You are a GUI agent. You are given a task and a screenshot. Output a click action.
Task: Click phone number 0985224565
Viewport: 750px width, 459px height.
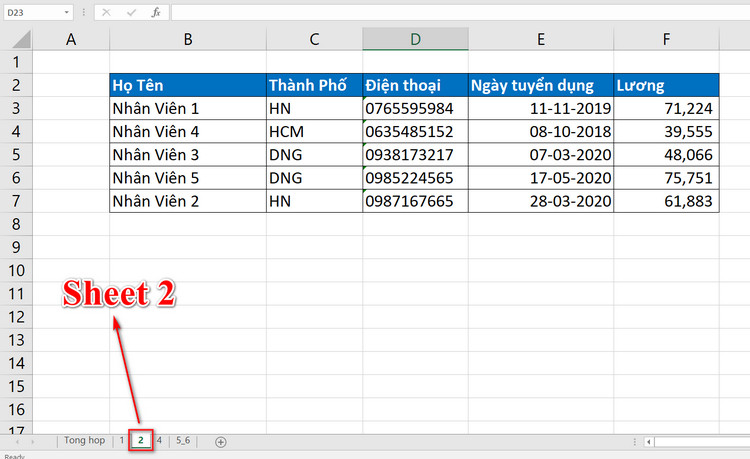(415, 178)
